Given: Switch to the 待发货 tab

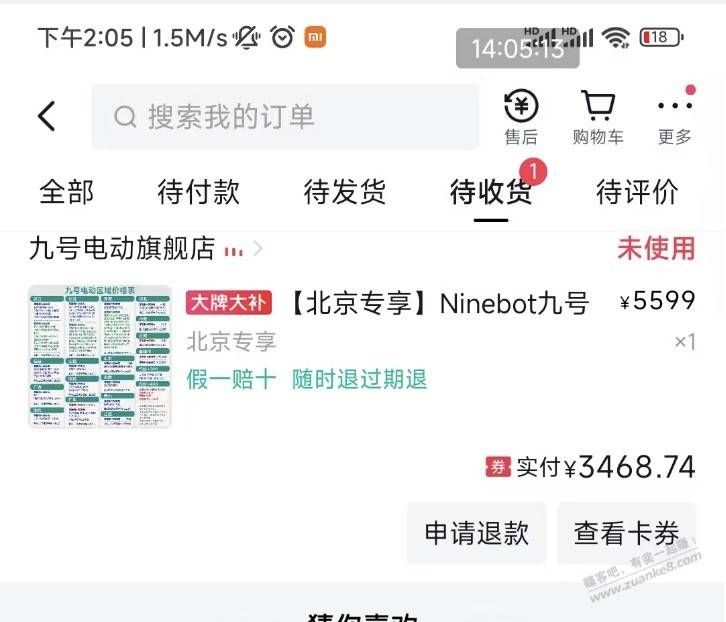Looking at the screenshot, I should [344, 192].
